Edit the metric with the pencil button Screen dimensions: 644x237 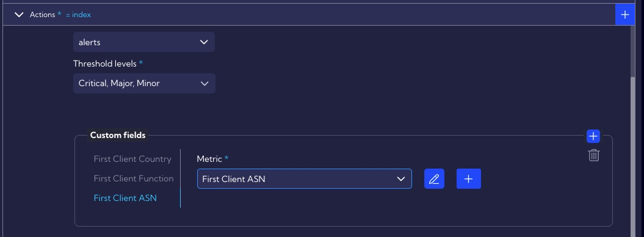[x=434, y=179]
